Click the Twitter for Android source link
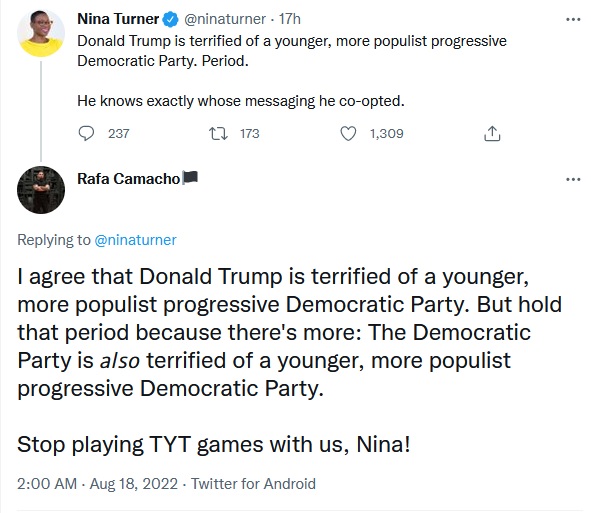Screen dimensions: 591x513 pyautogui.click(x=253, y=484)
